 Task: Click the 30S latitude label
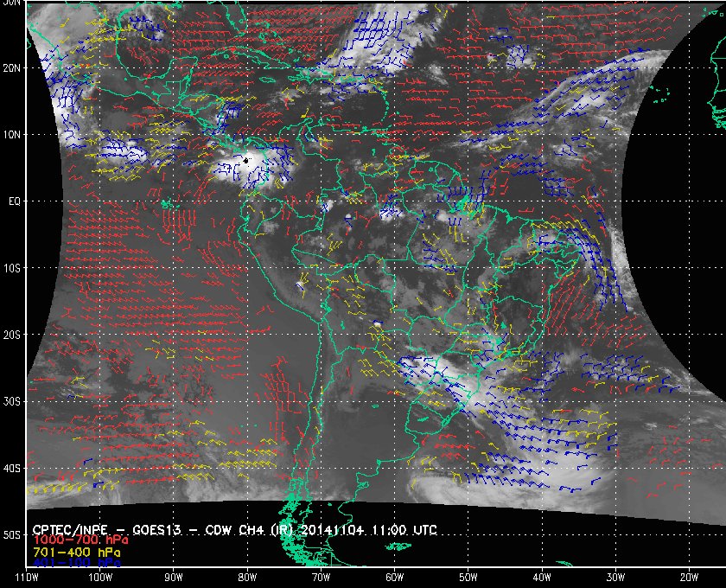tap(12, 402)
